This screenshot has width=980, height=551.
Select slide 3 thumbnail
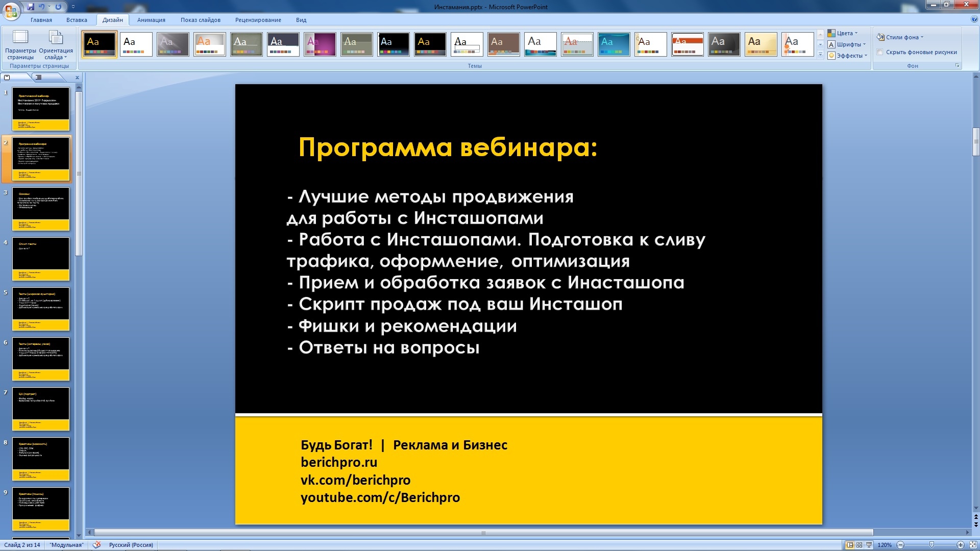41,209
